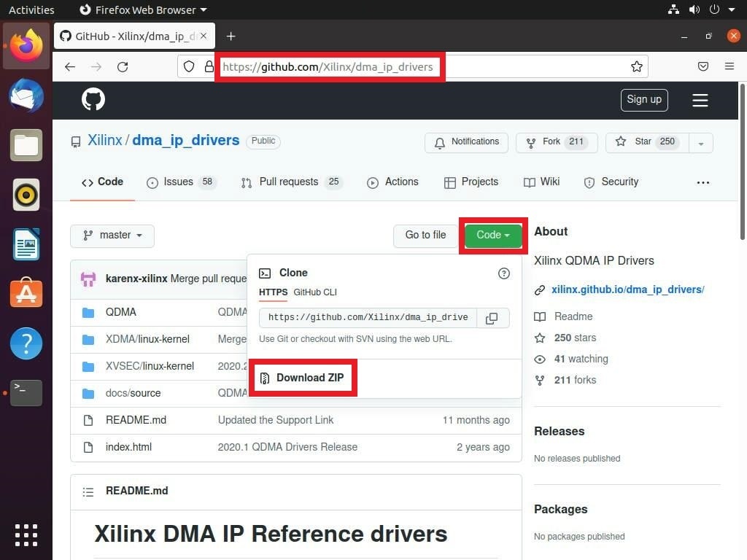
Task: Select the GitHub CLI clone option
Action: [315, 292]
